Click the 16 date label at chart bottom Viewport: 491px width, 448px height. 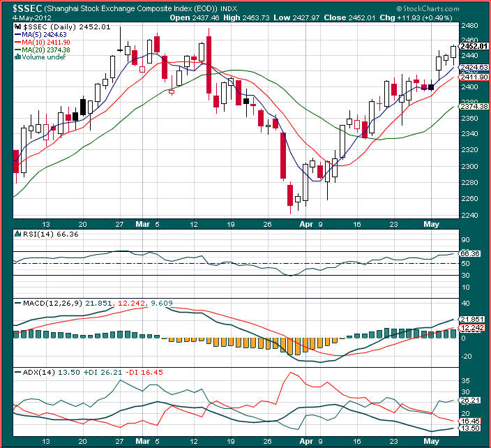[357, 442]
